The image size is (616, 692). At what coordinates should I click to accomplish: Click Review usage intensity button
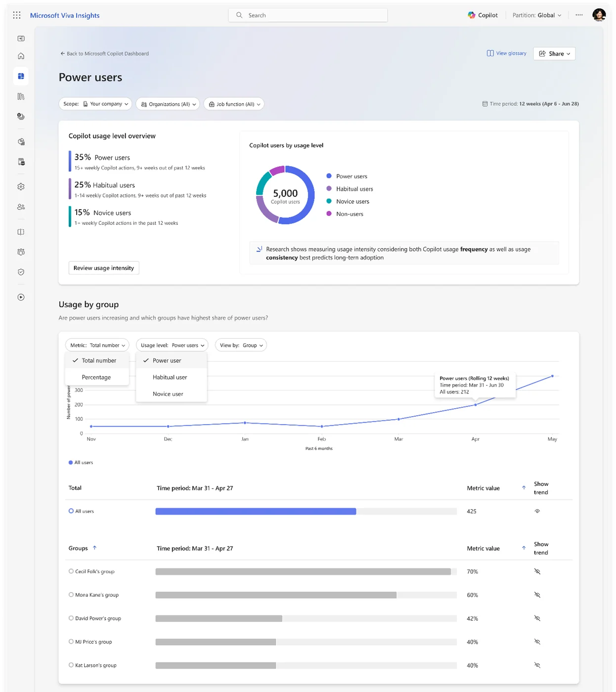pos(104,268)
